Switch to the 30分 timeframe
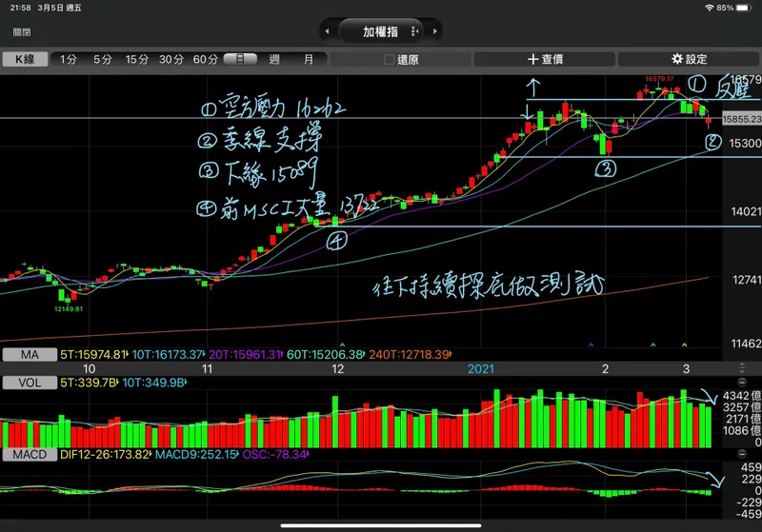This screenshot has width=762, height=532. click(171, 59)
